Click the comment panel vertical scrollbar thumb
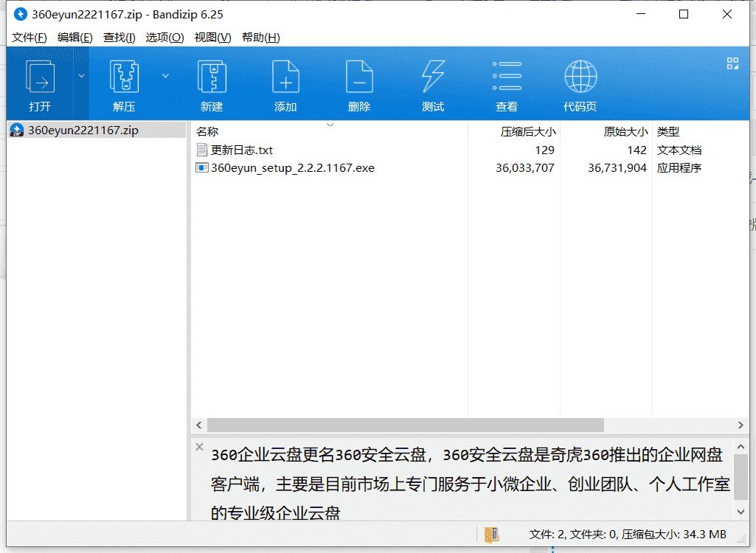 click(x=741, y=477)
